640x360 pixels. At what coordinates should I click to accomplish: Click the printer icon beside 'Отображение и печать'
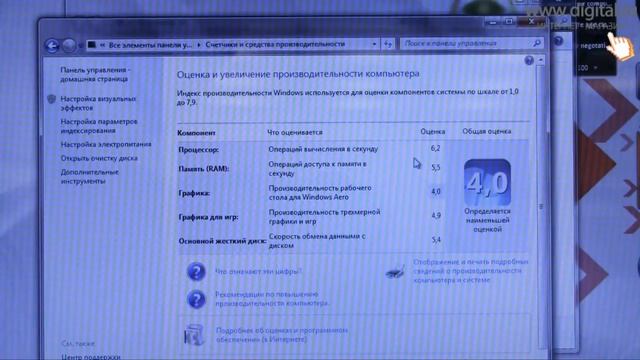[395, 272]
